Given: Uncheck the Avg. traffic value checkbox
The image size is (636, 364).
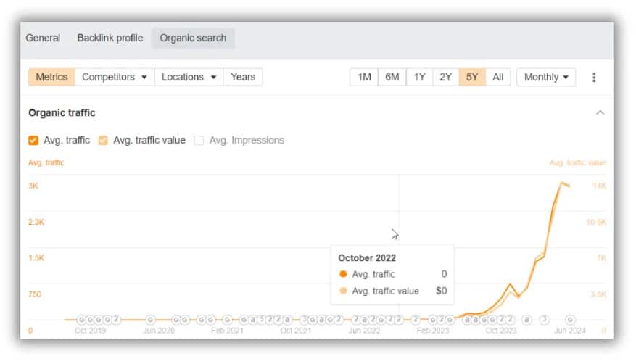Looking at the screenshot, I should 103,140.
